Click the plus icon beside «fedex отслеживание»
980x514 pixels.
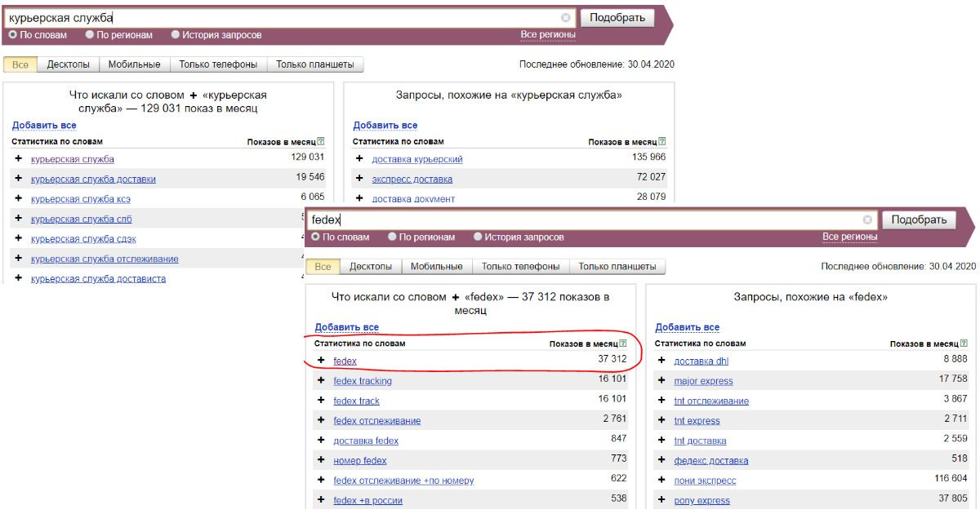(321, 420)
